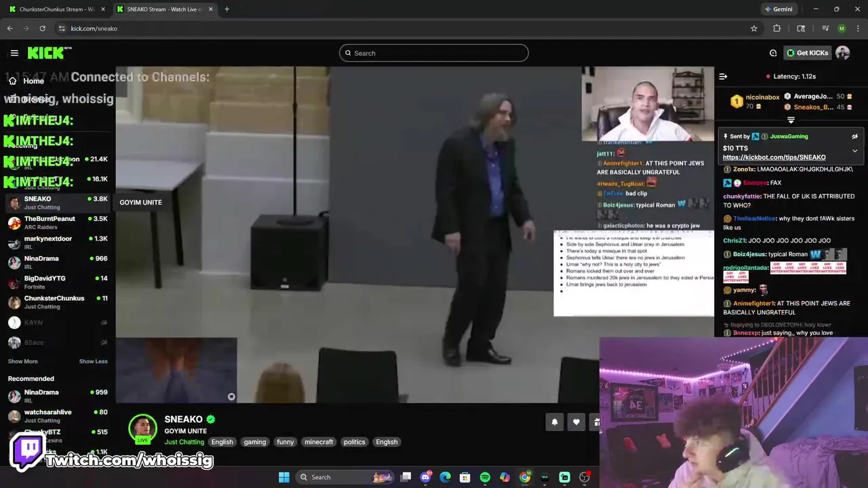Click the Get KICKs button
Viewport: 868px width, 488px height.
point(806,53)
